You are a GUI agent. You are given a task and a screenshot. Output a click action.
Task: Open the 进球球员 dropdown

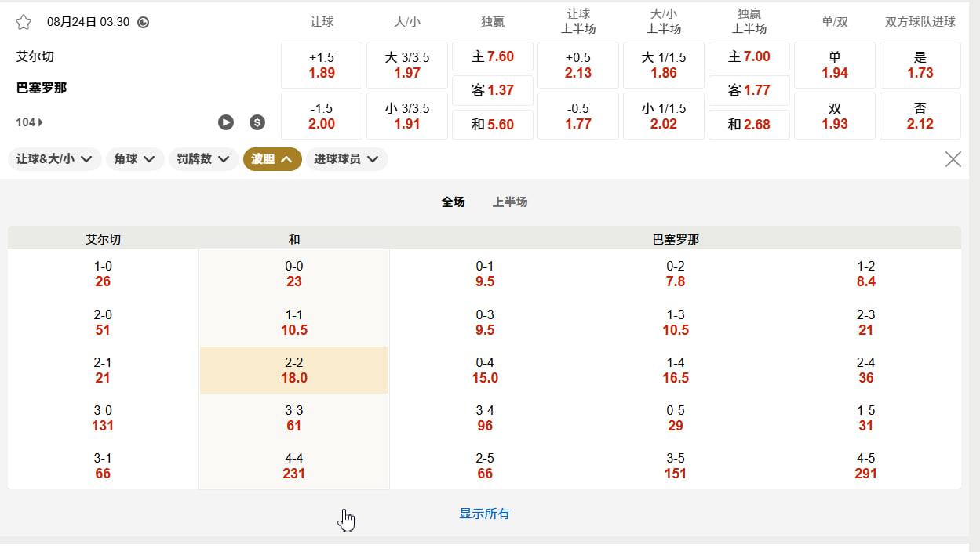[347, 159]
